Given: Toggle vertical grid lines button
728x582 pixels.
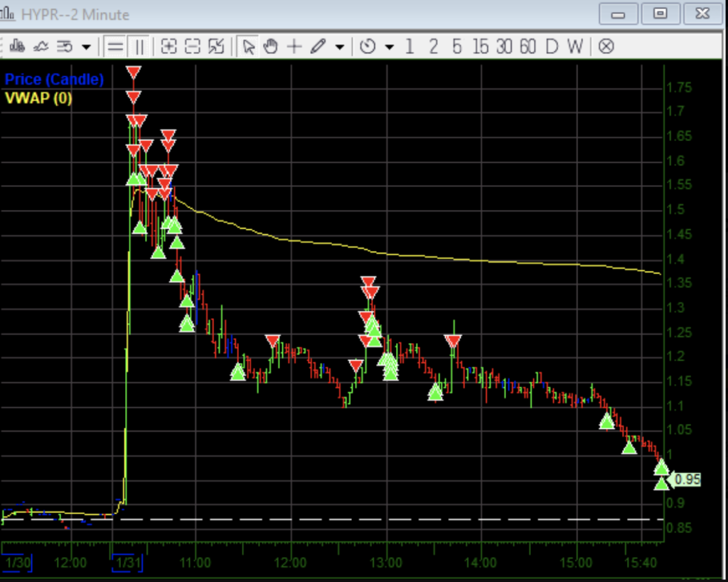Looking at the screenshot, I should [139, 46].
